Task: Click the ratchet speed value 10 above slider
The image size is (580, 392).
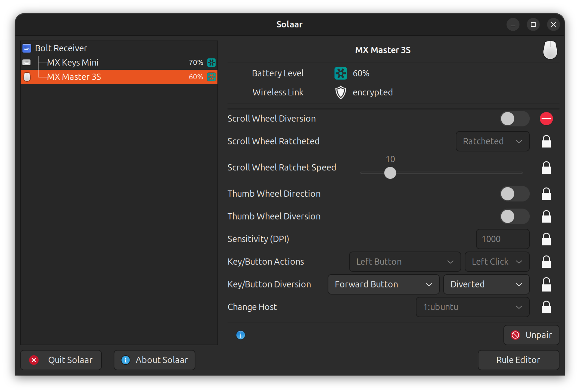Action: click(x=390, y=159)
